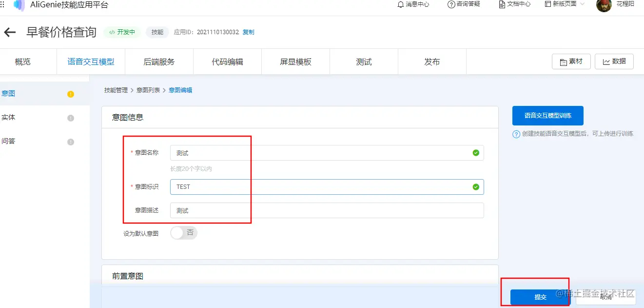Open 咨询答疑 help link
The height and width of the screenshot is (308, 644).
(464, 4)
